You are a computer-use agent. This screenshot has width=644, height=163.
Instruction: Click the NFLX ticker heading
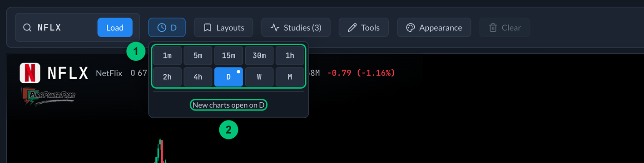pyautogui.click(x=67, y=73)
